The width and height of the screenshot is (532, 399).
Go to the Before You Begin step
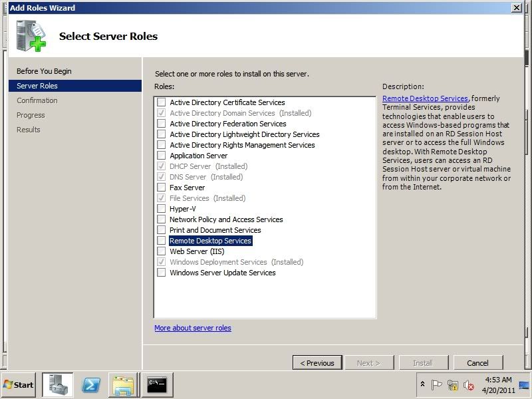point(44,71)
